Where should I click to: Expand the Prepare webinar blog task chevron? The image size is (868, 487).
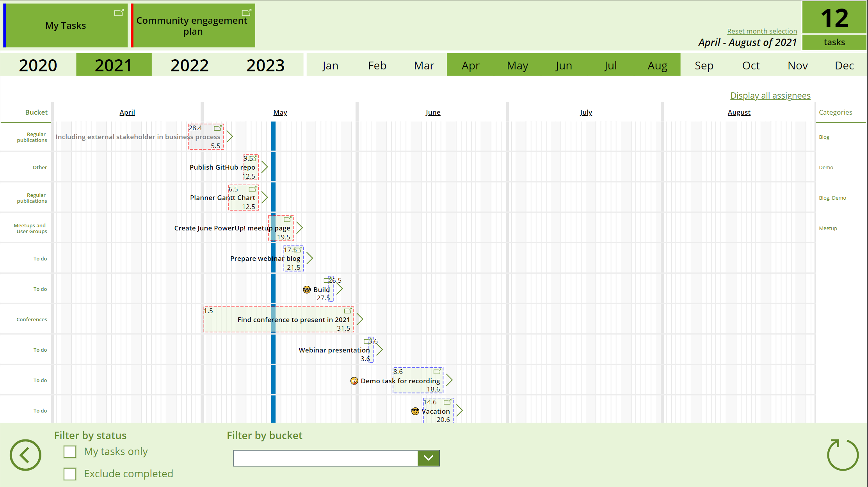(309, 258)
